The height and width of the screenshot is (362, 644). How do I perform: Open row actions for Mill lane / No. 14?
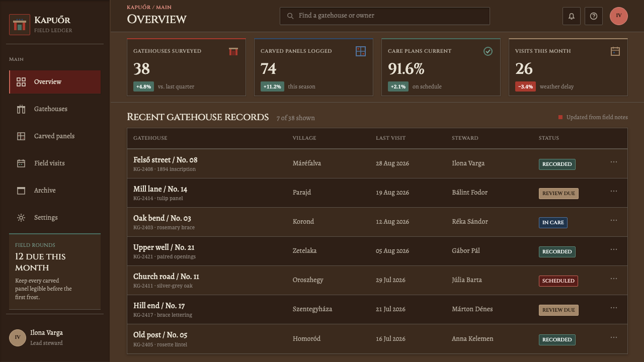[614, 192]
